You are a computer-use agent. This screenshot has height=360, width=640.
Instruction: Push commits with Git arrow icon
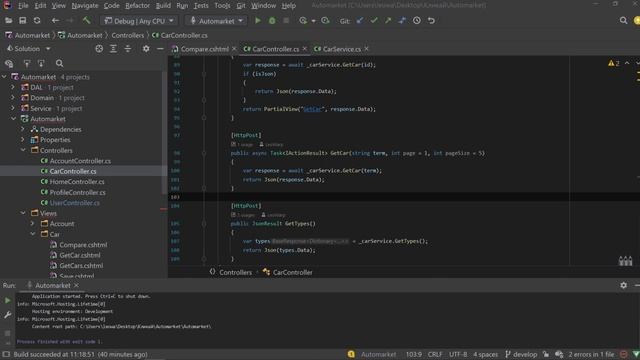coord(388,20)
